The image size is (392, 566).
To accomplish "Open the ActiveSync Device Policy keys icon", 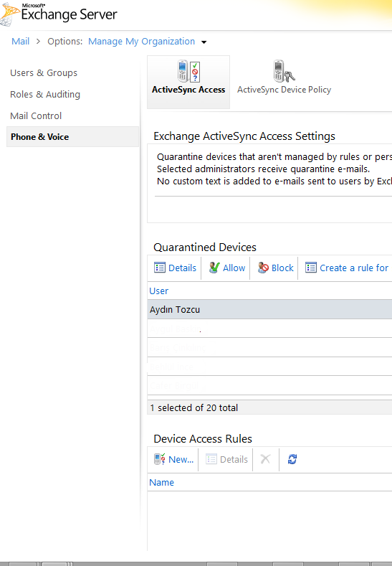I will pos(284,71).
